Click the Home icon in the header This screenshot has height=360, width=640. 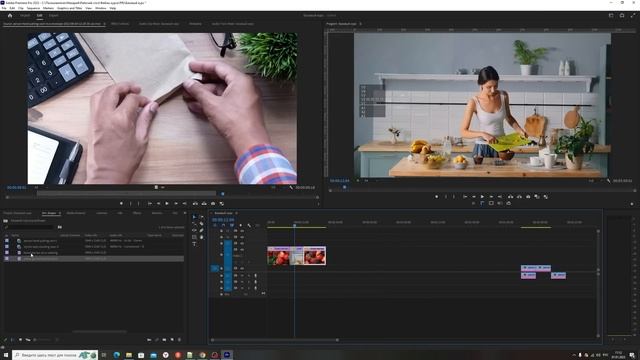[10, 16]
